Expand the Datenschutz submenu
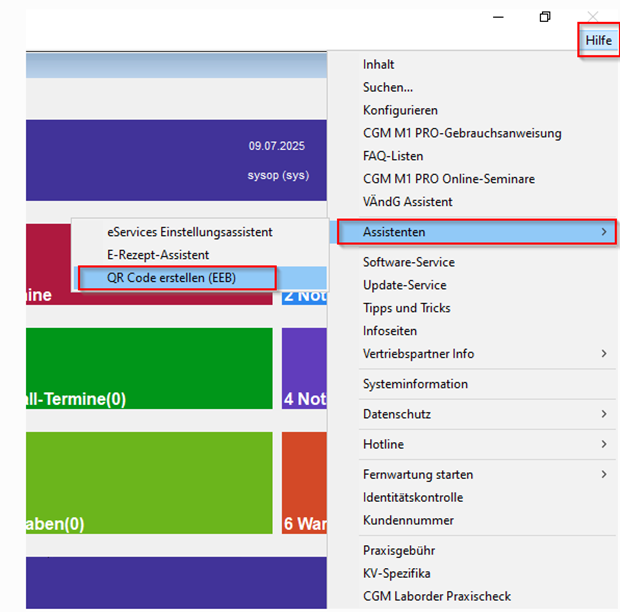This screenshot has width=620, height=612. pyautogui.click(x=603, y=414)
